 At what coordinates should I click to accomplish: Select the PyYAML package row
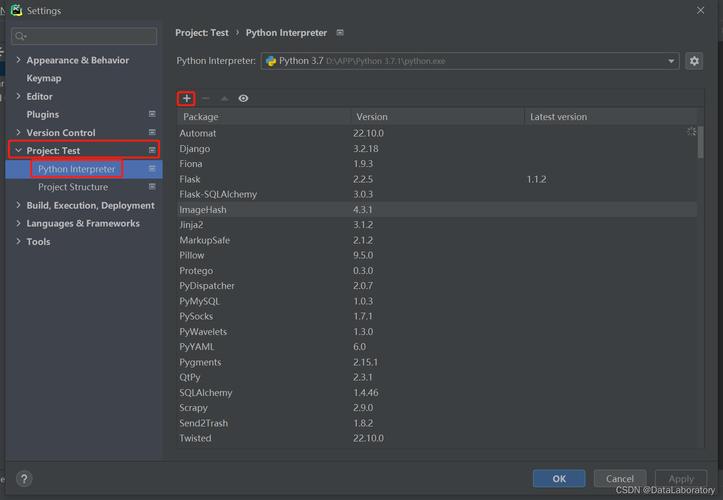(x=437, y=346)
